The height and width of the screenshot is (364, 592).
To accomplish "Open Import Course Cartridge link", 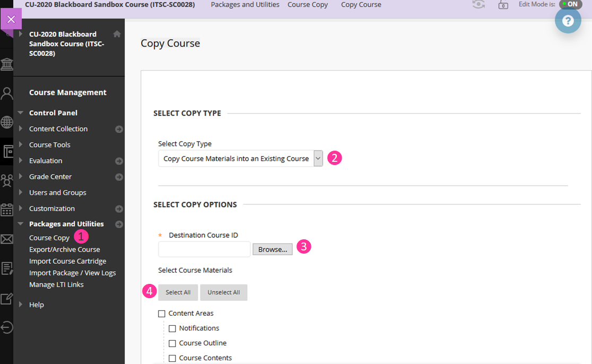I will (67, 261).
